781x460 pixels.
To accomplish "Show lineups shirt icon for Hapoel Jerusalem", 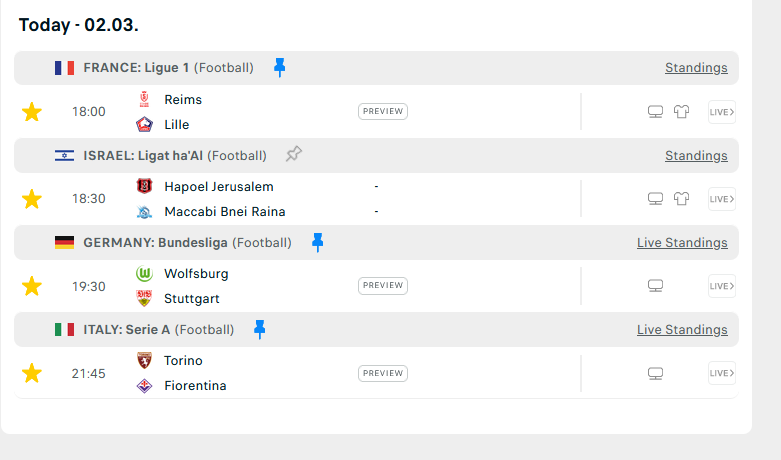I will [x=681, y=199].
